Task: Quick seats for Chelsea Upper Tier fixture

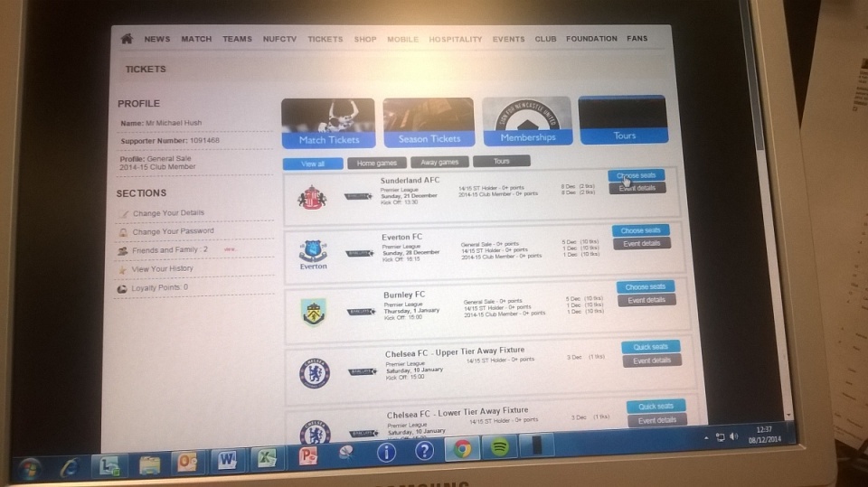Action: click(x=650, y=347)
